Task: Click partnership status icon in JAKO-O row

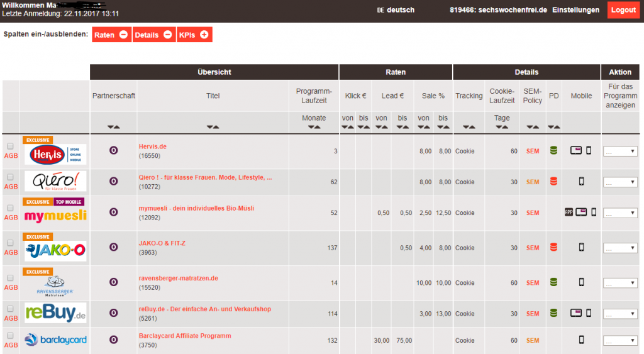Action: pyautogui.click(x=113, y=247)
